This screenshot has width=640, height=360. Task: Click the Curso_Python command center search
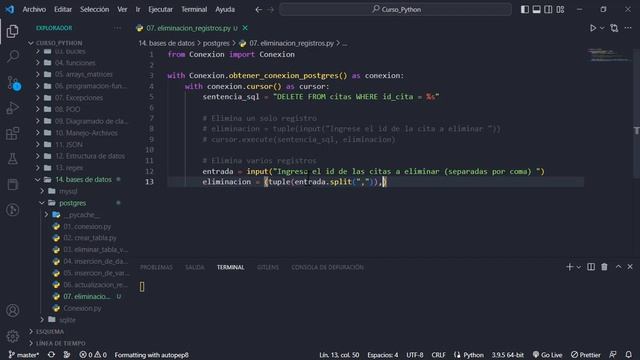[x=395, y=9]
